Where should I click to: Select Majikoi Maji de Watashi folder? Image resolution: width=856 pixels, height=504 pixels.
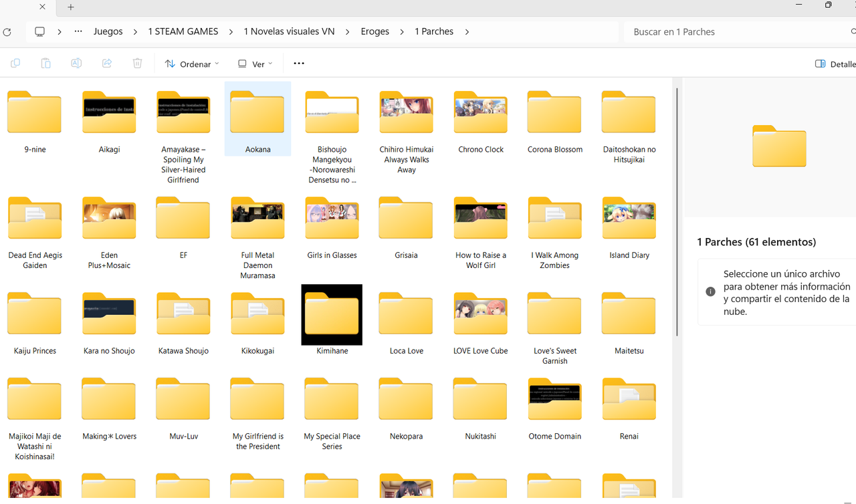pyautogui.click(x=35, y=419)
